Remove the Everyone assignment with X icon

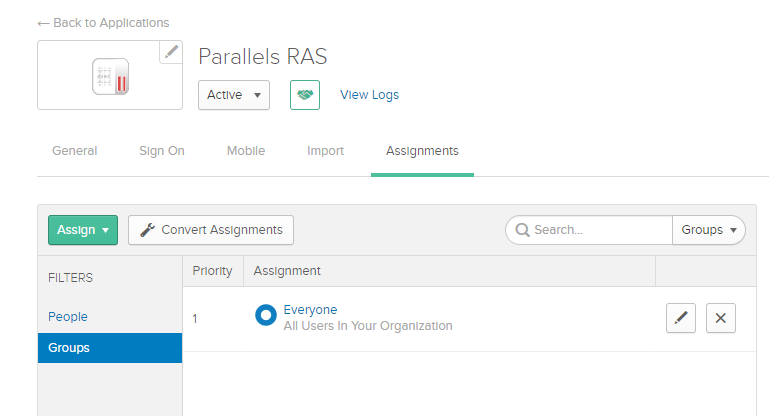pyautogui.click(x=721, y=318)
